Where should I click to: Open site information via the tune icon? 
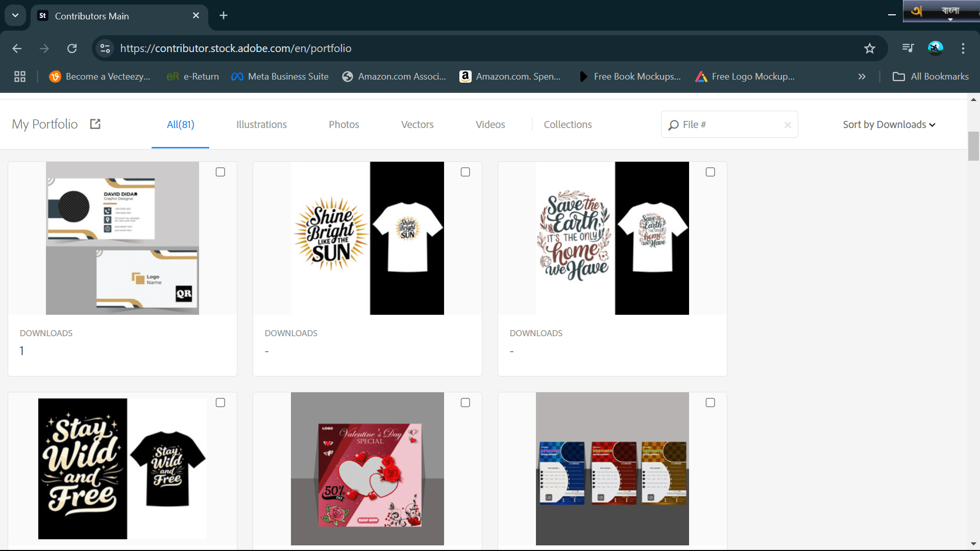[x=105, y=48]
